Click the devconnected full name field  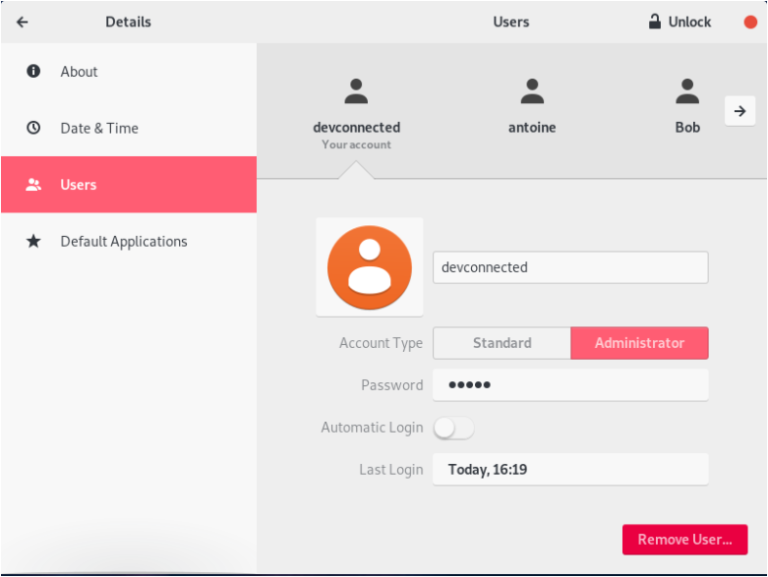[571, 267]
